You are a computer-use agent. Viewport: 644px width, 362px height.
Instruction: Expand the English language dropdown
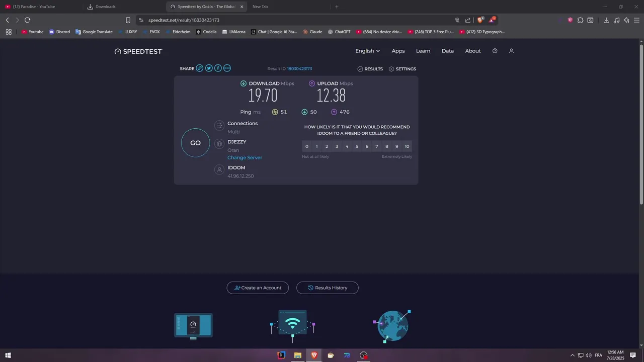[367, 51]
